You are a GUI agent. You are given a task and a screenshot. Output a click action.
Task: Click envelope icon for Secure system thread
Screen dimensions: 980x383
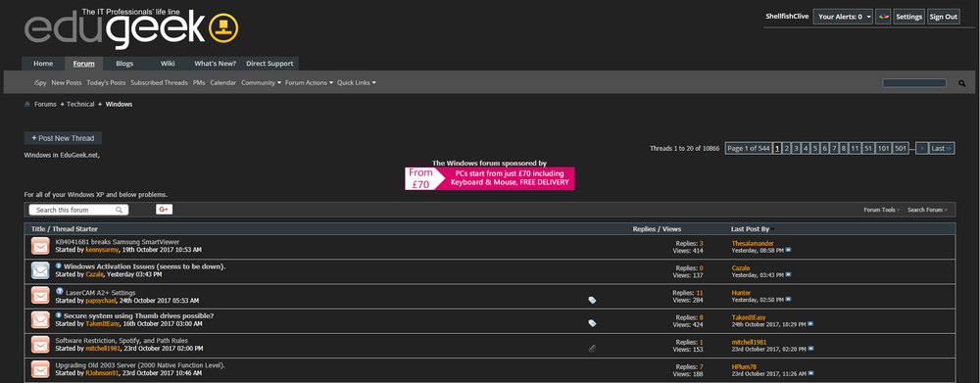40,320
